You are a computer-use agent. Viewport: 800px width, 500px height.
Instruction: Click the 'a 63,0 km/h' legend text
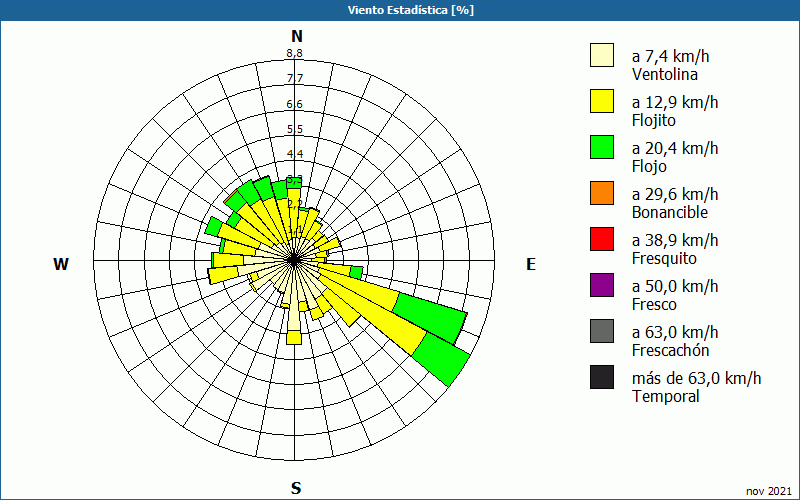click(x=674, y=332)
